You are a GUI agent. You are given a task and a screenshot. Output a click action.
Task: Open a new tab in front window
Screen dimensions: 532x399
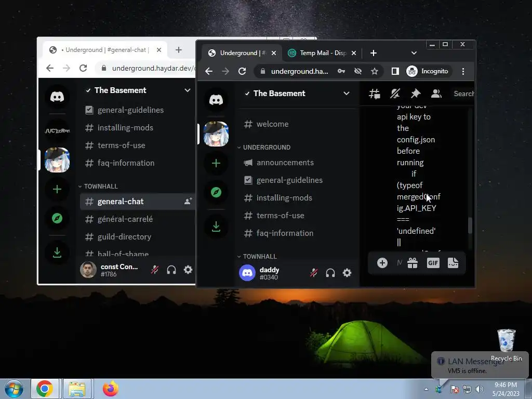[x=373, y=53]
